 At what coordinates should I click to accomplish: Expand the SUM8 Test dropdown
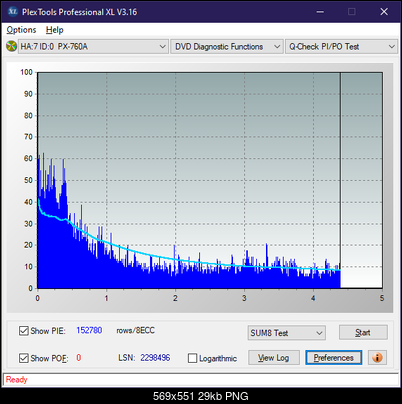[x=287, y=333]
